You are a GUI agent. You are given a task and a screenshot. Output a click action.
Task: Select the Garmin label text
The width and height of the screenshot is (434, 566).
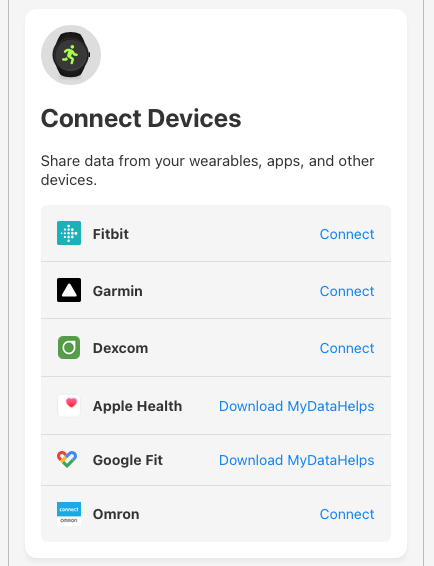[118, 291]
